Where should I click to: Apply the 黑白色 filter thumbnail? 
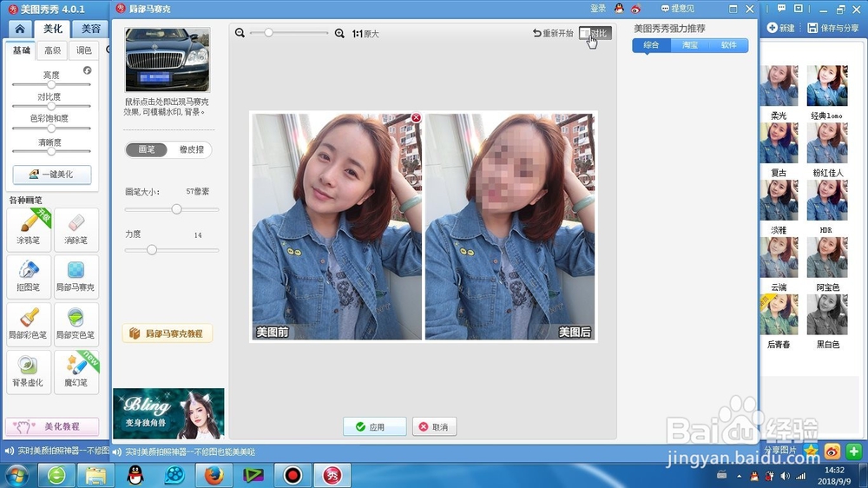pos(827,314)
